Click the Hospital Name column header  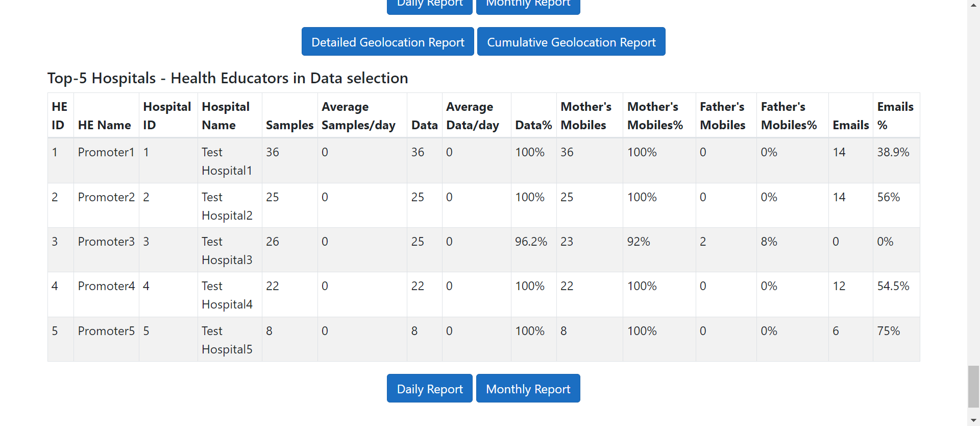point(226,116)
